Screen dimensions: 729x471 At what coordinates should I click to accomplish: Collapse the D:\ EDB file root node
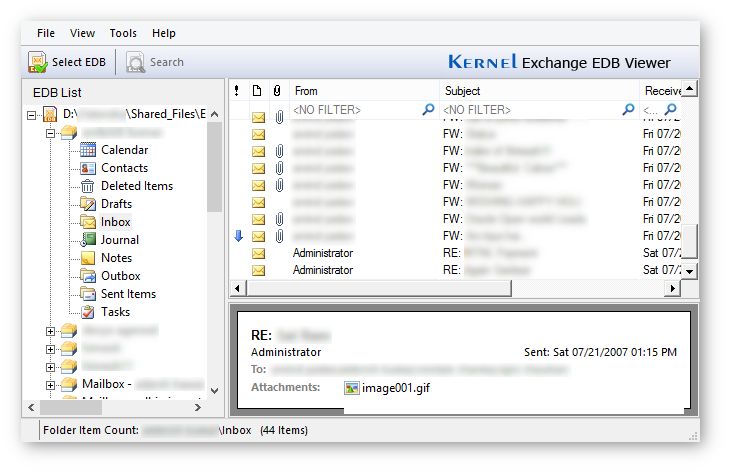coord(31,115)
